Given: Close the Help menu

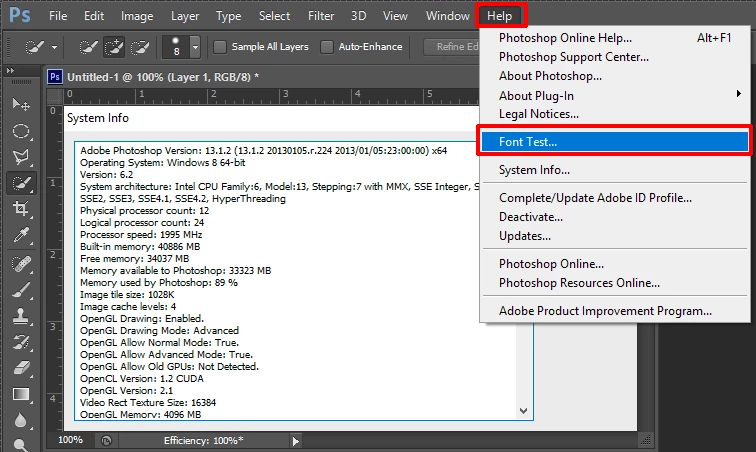Looking at the screenshot, I should [x=500, y=16].
